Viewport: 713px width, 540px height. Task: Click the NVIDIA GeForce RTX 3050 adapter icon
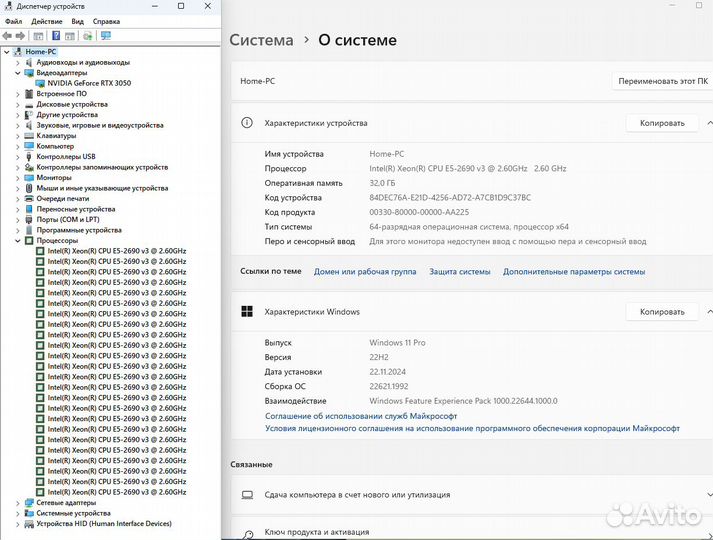pyautogui.click(x=40, y=83)
